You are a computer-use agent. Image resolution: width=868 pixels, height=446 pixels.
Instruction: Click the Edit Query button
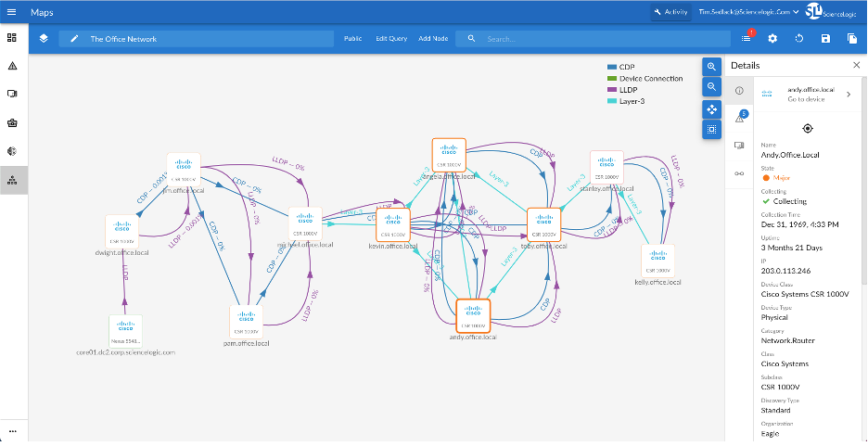click(x=391, y=39)
